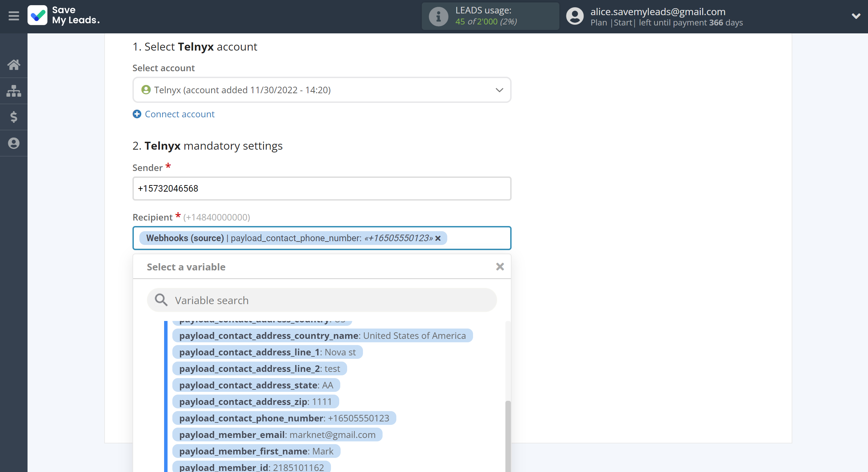Expand the account menu chevron in header
This screenshot has height=472, width=868.
coord(856,16)
